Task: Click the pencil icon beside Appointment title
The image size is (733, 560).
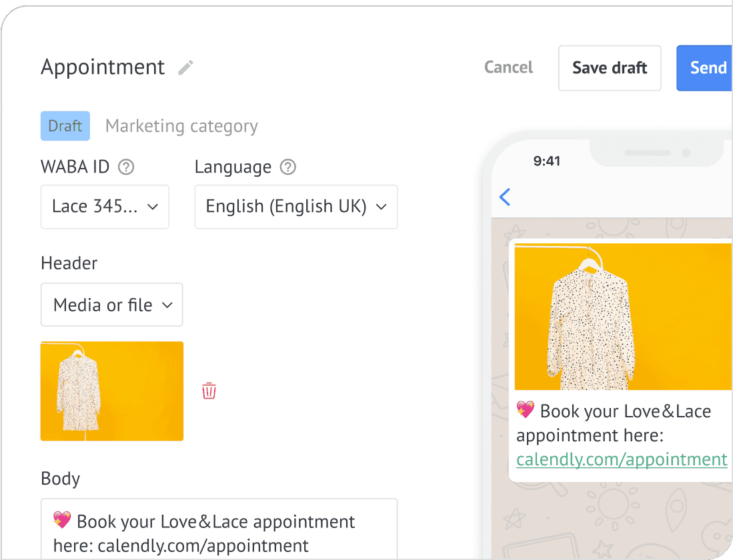Action: [x=185, y=67]
